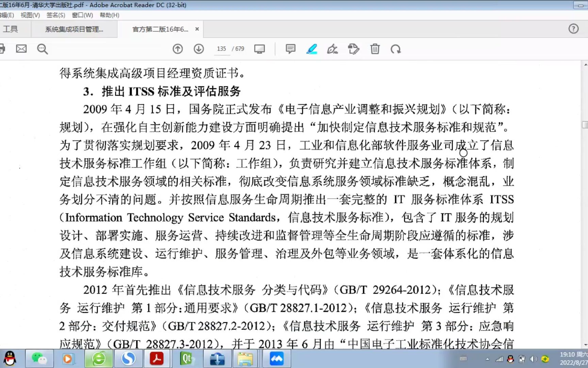588x368 pixels.
Task: Rotate the page view icon
Action: [x=395, y=49]
